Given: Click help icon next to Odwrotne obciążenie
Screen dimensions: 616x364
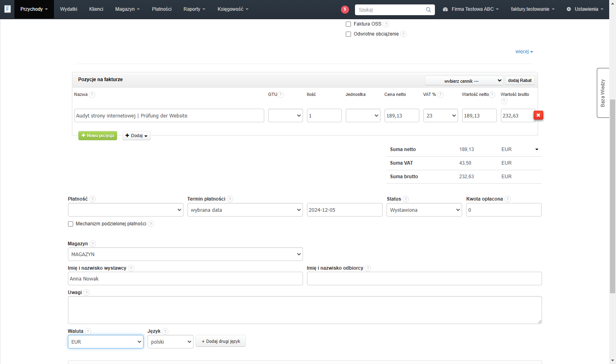Looking at the screenshot, I should click(403, 34).
